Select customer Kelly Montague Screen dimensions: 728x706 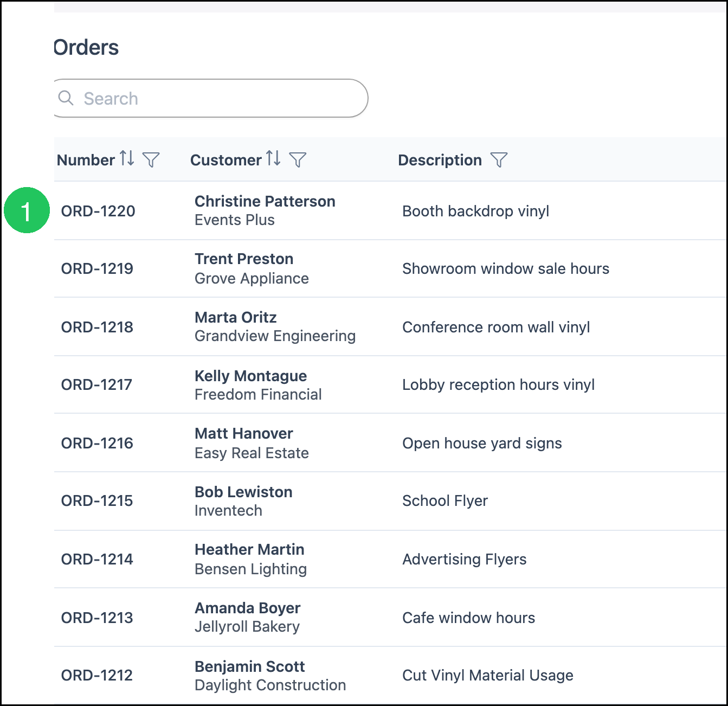click(x=251, y=376)
